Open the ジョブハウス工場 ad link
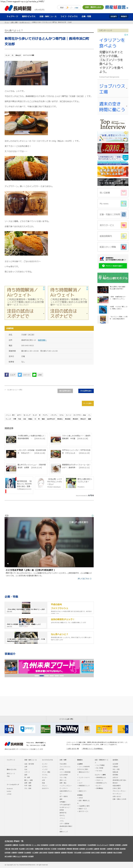The height and width of the screenshot is (868, 133). [112, 89]
